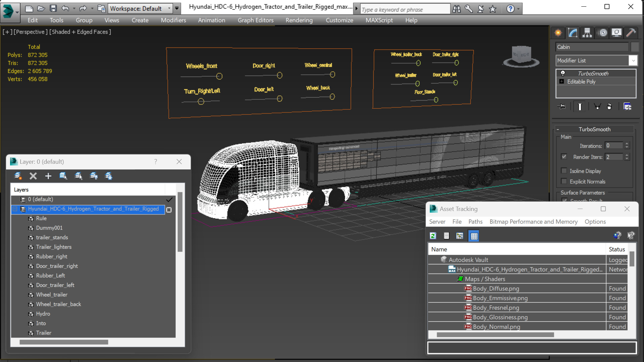Screen dimensions: 644x362
Task: Click the Turn_Right/Left rig slider handle
Action: (x=201, y=101)
